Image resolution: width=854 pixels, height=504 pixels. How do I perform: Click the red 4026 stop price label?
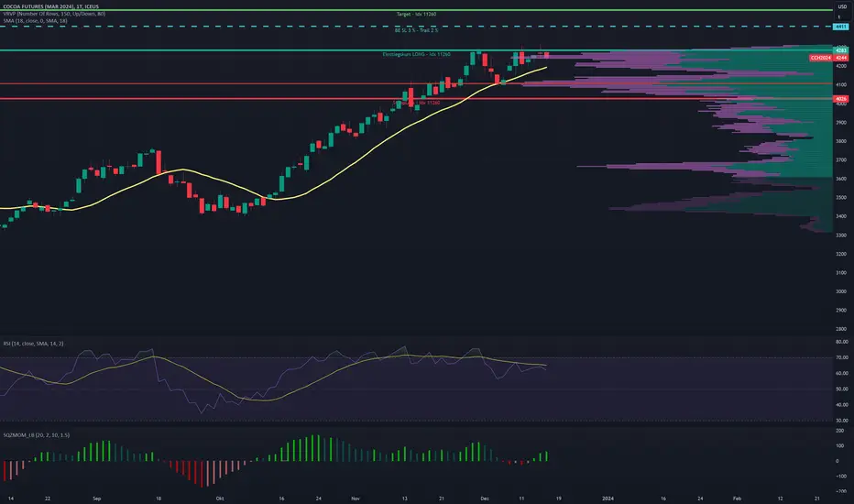coord(841,99)
